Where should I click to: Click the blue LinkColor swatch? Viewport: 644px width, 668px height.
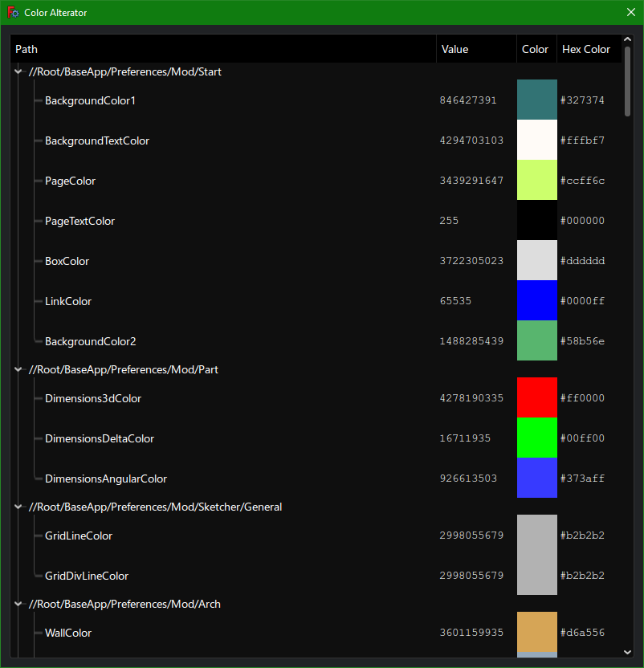pos(536,300)
